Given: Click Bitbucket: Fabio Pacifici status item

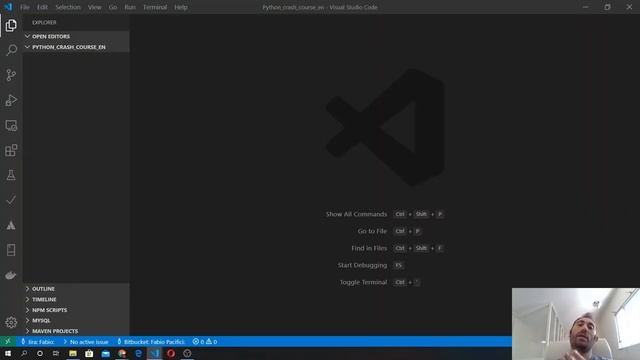Looking at the screenshot, I should coord(151,342).
